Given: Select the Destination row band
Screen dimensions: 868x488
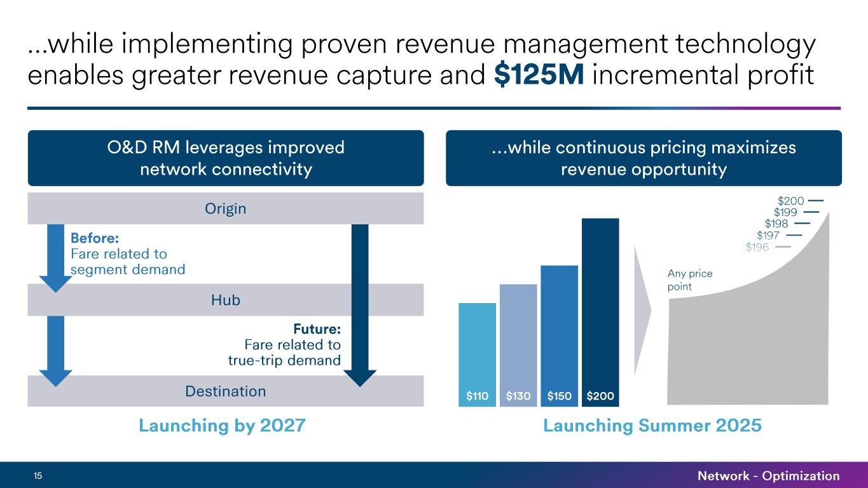Looking at the screenshot, I should [226, 391].
